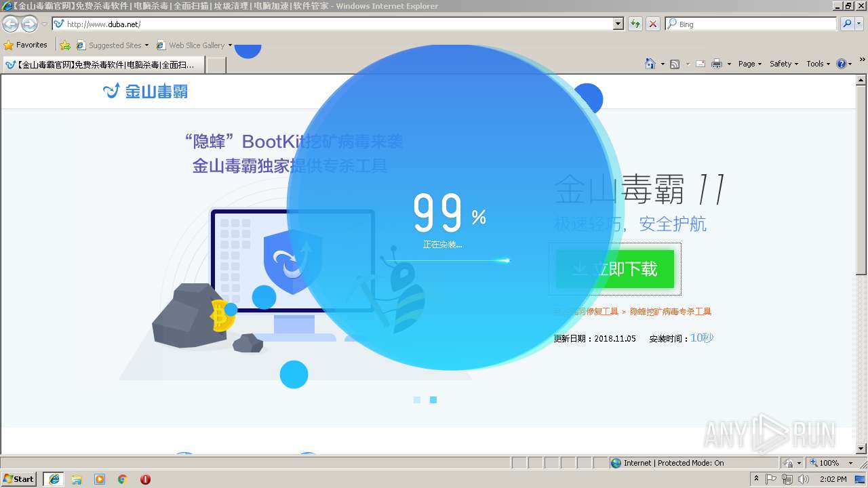Click the security lock status bar icon
Image resolution: width=868 pixels, height=488 pixels.
pos(789,463)
